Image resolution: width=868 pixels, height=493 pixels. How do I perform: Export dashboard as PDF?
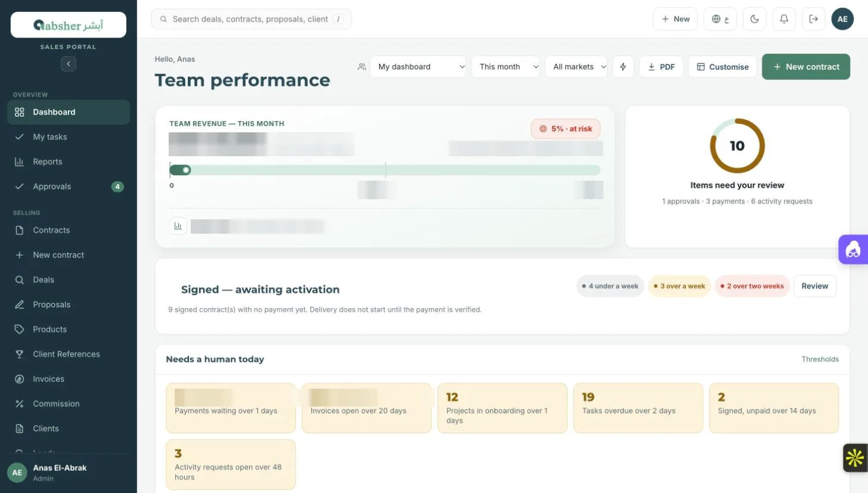tap(661, 67)
